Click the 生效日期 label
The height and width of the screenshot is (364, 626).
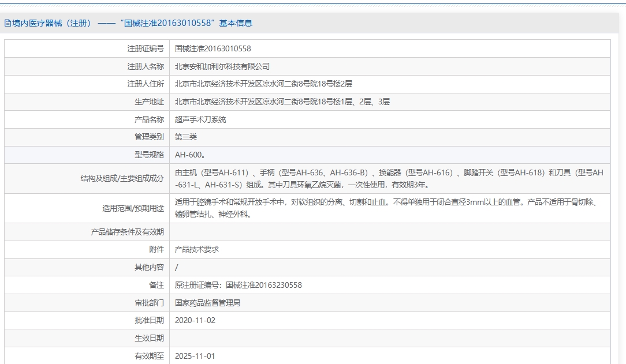pyautogui.click(x=150, y=338)
